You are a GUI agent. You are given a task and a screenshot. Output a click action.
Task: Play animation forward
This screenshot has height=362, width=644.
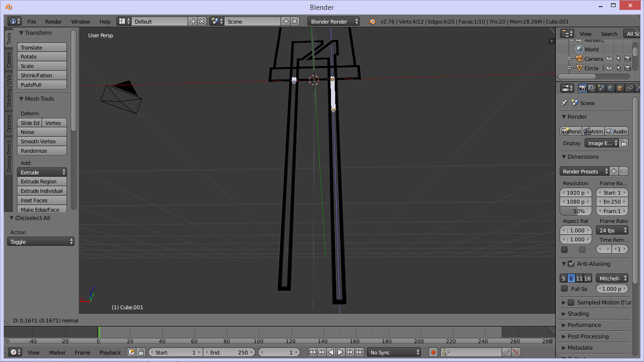click(340, 352)
